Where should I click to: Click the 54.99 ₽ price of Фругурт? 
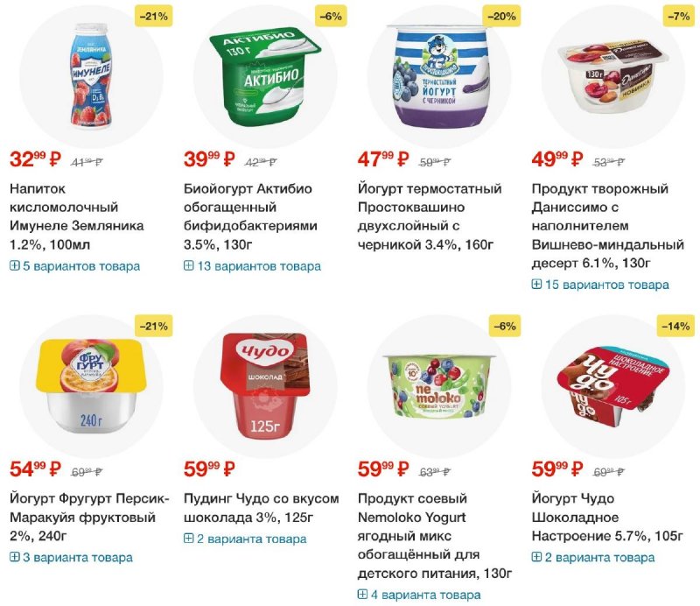[x=35, y=469]
